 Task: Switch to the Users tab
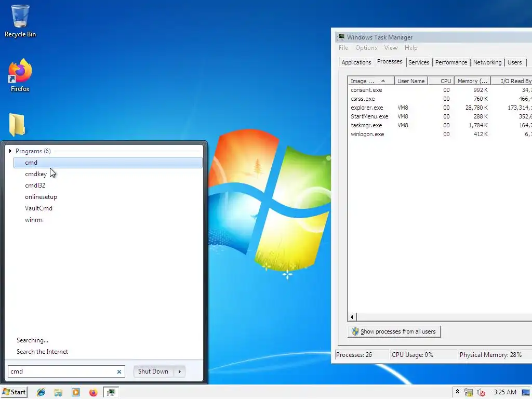514,62
